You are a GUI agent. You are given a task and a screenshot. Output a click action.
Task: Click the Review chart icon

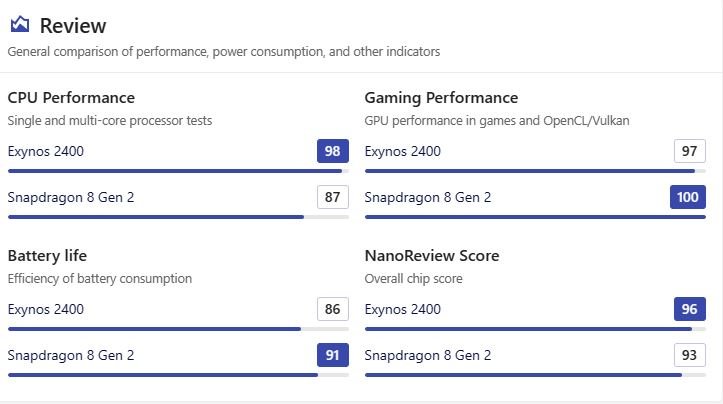20,25
